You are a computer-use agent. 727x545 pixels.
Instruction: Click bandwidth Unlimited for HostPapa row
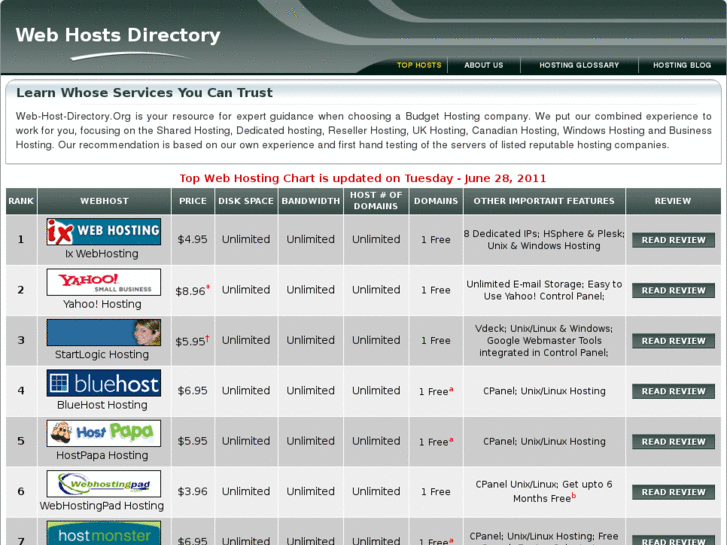(311, 441)
